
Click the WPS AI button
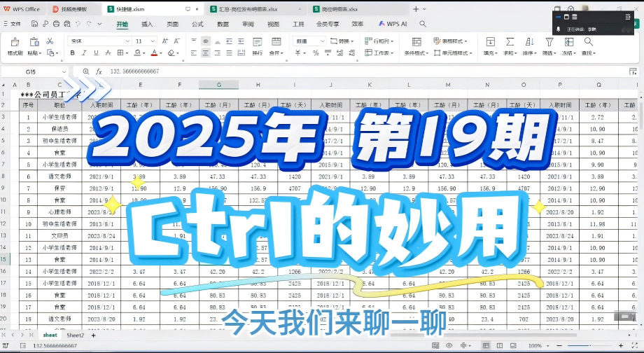coord(393,24)
